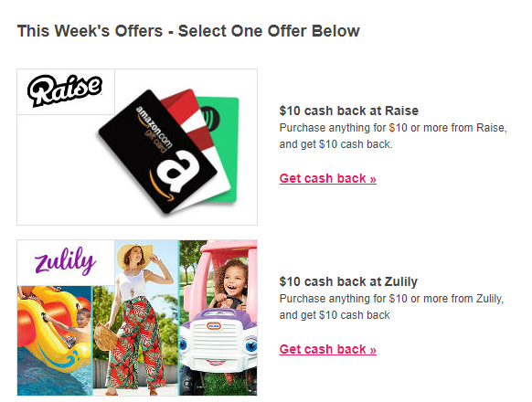Click the Spotify logo on green card
532x402 pixels.
211,119
